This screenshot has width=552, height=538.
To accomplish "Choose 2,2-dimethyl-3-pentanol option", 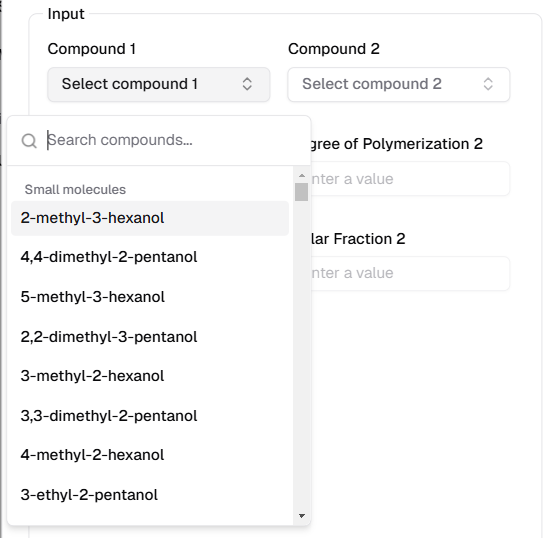I will point(150,337).
